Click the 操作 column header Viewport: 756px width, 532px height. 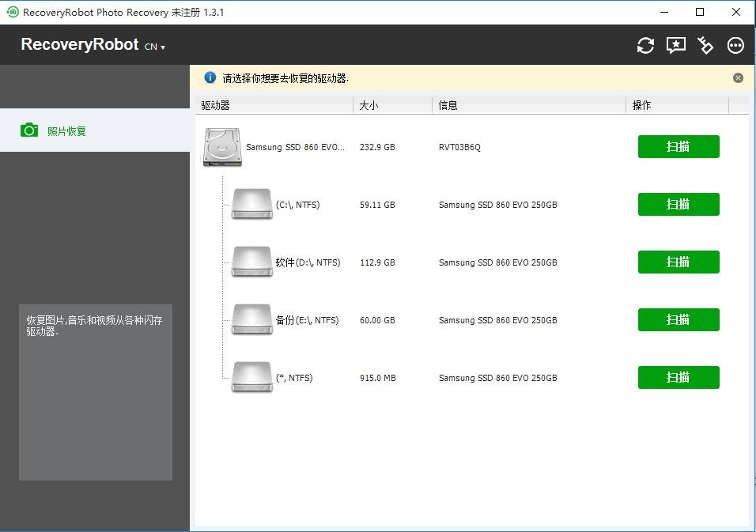point(677,105)
